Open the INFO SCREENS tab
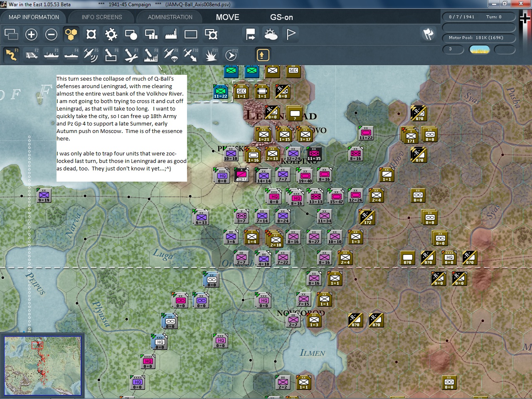532x399 pixels. click(x=102, y=17)
